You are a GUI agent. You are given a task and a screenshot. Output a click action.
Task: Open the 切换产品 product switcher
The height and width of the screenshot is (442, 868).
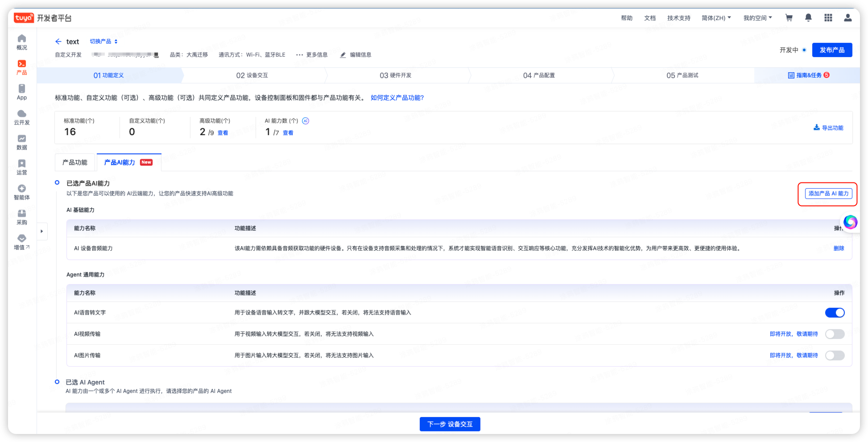(103, 41)
